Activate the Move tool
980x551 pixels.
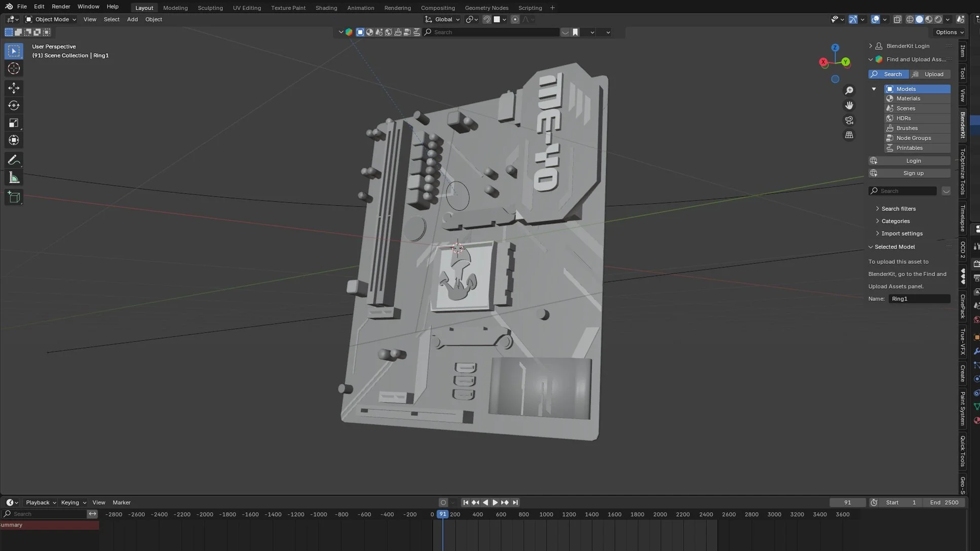(14, 88)
